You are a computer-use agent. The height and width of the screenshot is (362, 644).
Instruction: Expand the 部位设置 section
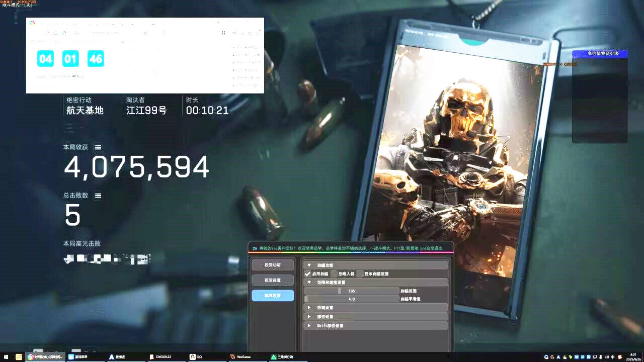tap(376, 316)
